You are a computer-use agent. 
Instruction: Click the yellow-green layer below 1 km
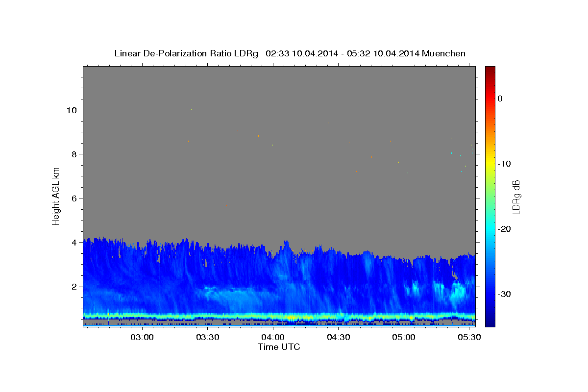click(279, 316)
